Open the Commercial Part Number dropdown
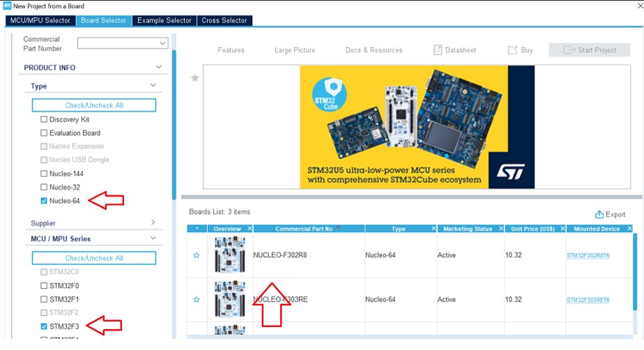The width and height of the screenshot is (644, 350). [162, 43]
